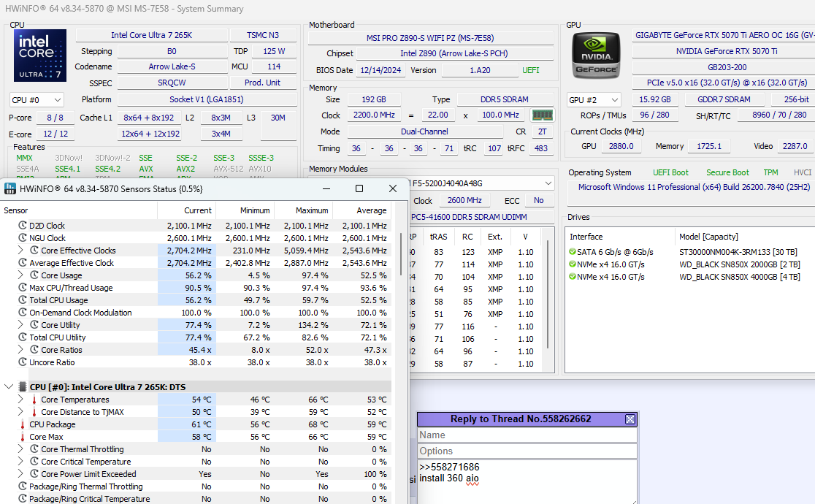Open the memory module selector dropdown
Screen dimensions: 815x504
[548, 183]
